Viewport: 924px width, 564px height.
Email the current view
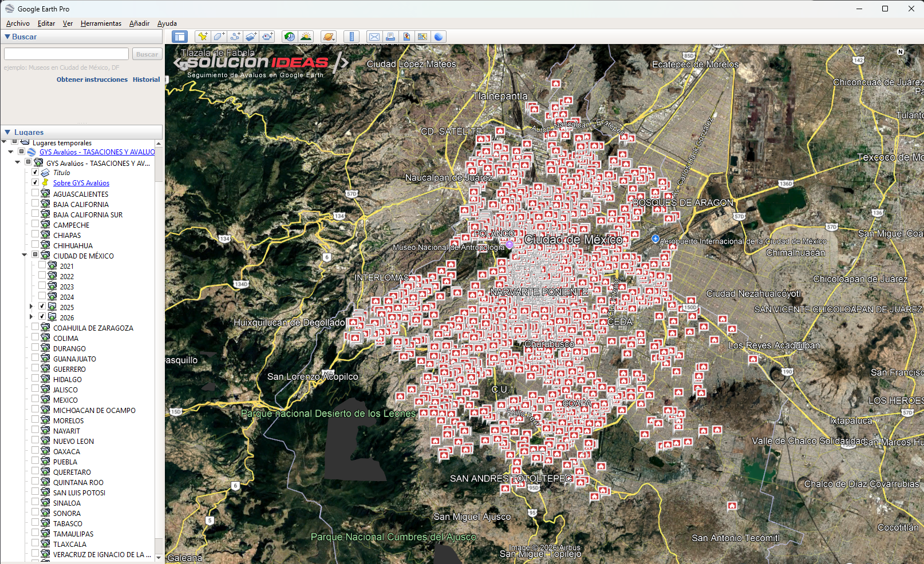pos(374,36)
